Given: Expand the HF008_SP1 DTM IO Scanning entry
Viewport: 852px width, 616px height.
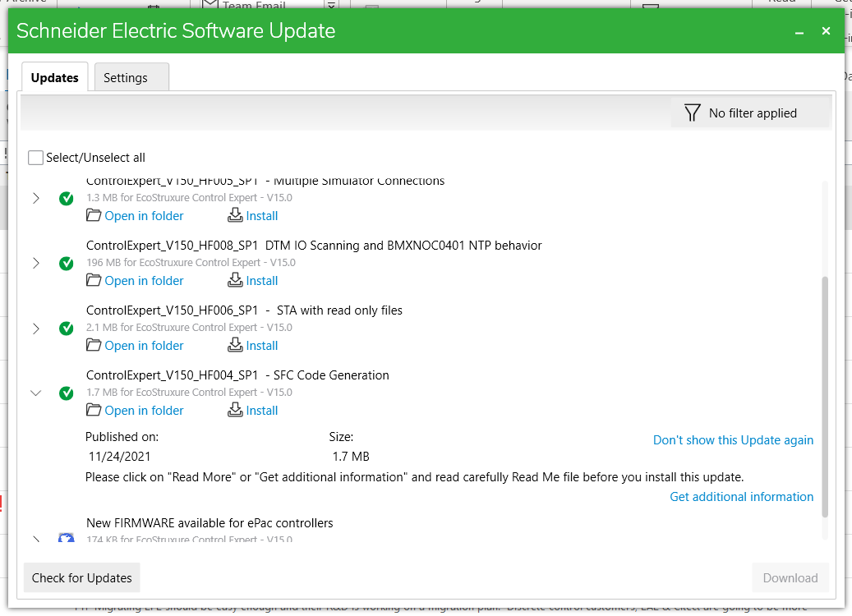Looking at the screenshot, I should [36, 263].
